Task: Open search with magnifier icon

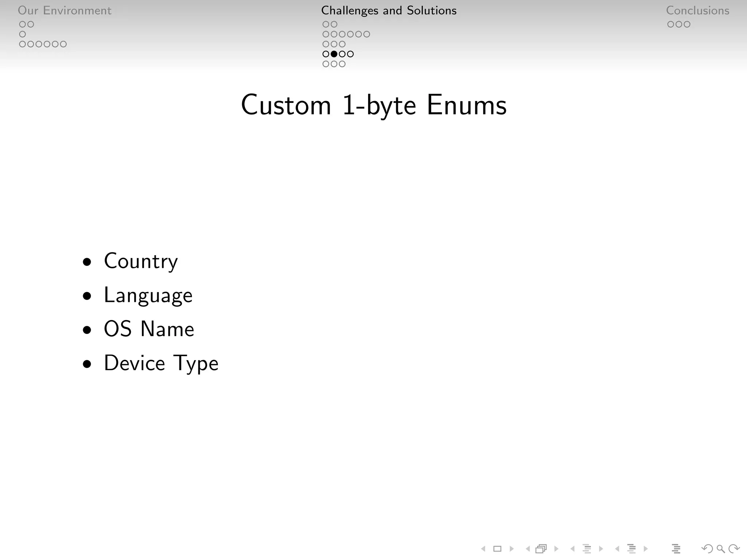Action: (721, 549)
